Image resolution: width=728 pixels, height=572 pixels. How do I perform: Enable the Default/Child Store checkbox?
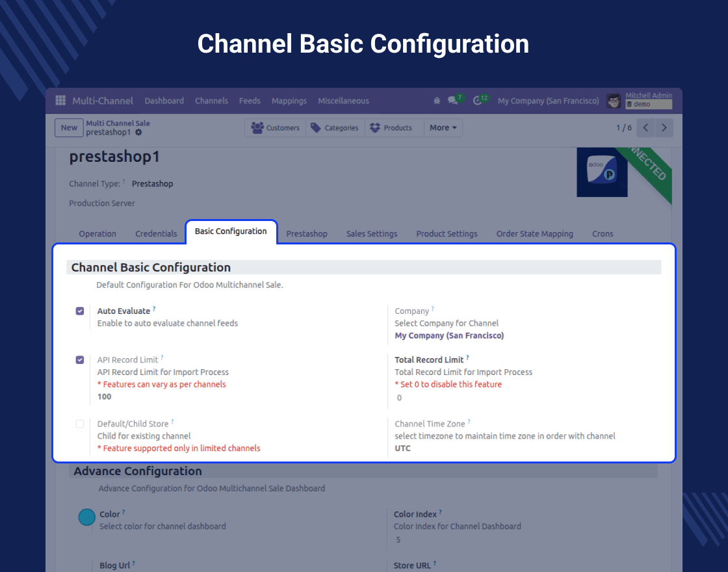tap(80, 424)
